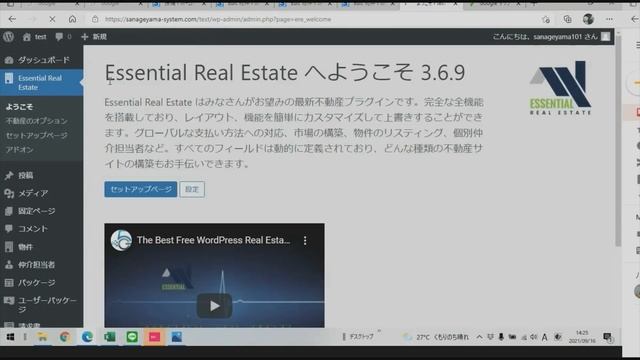Open the ようこそ submenu item

[x=19, y=107]
